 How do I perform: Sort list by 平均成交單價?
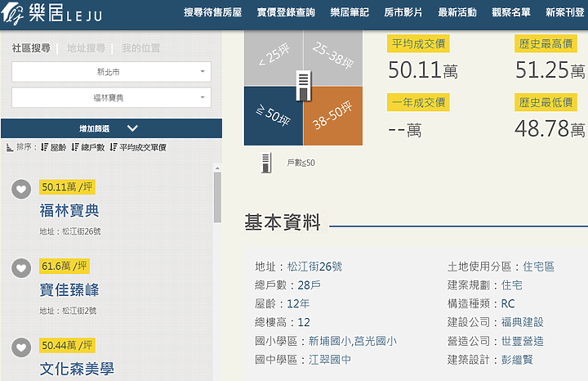pos(138,147)
